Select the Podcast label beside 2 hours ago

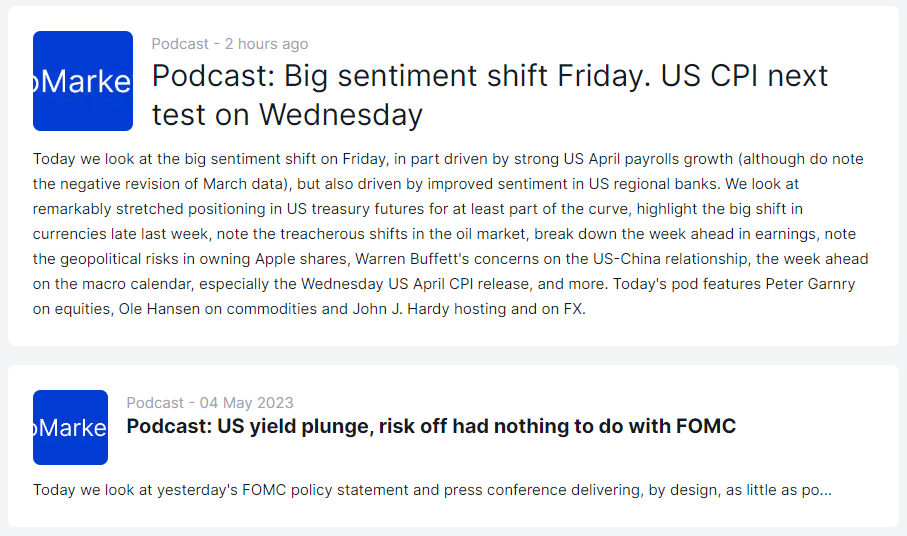click(x=180, y=44)
